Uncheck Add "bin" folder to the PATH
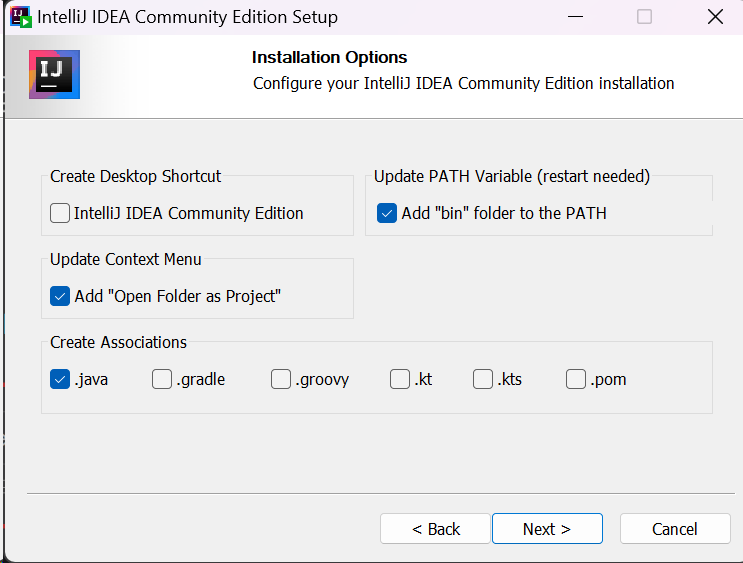Image resolution: width=743 pixels, height=563 pixels. point(387,213)
